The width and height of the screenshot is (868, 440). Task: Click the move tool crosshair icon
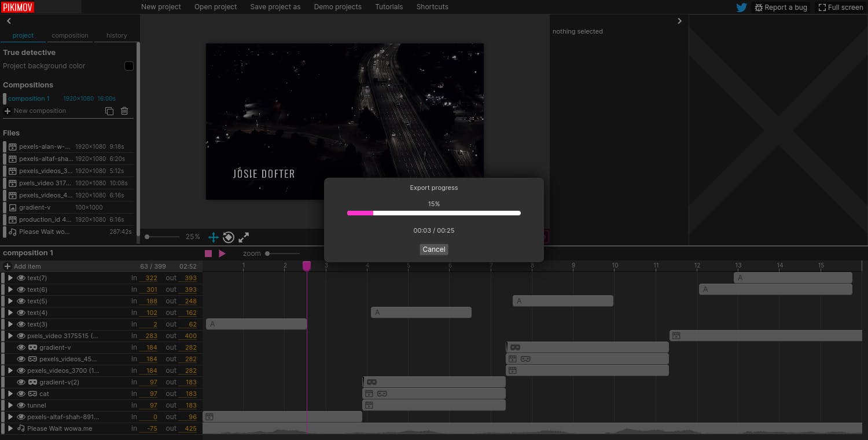pyautogui.click(x=214, y=237)
